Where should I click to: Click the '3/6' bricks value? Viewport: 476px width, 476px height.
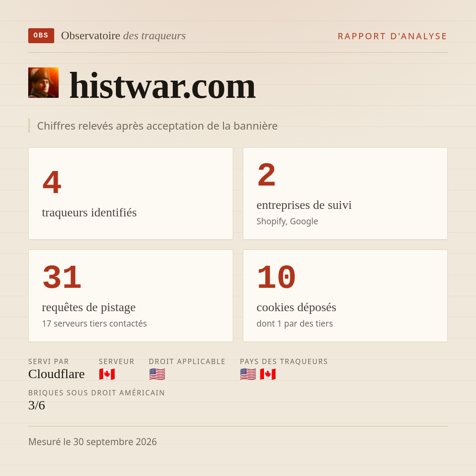coord(37,405)
